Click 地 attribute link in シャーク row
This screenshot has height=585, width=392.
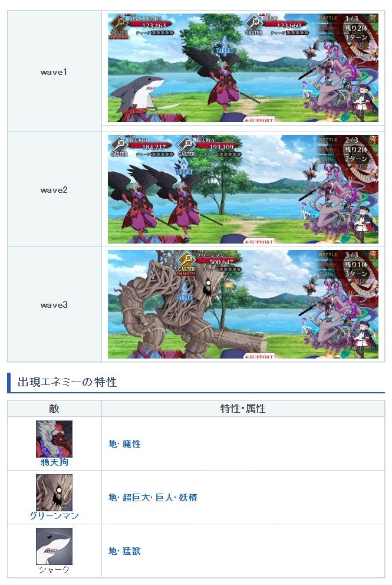pyautogui.click(x=113, y=551)
